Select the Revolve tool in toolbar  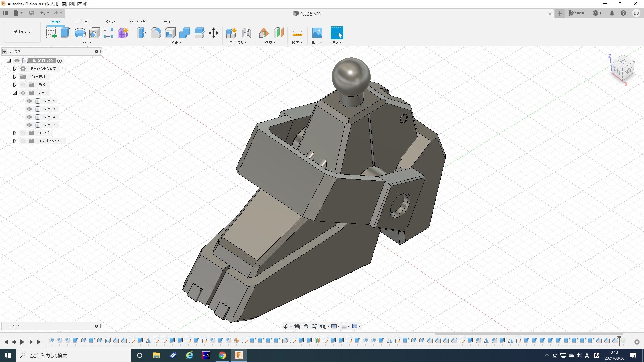coord(80,33)
